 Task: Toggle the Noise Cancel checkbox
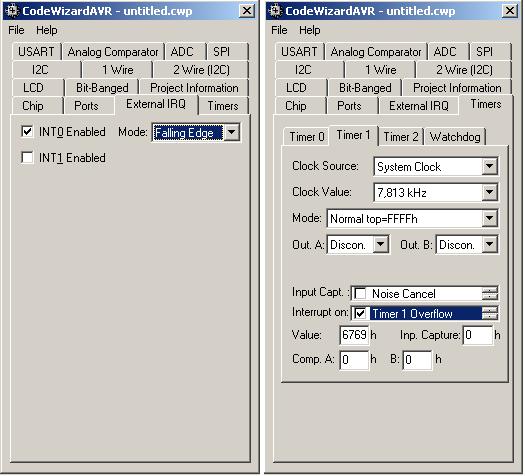click(360, 294)
